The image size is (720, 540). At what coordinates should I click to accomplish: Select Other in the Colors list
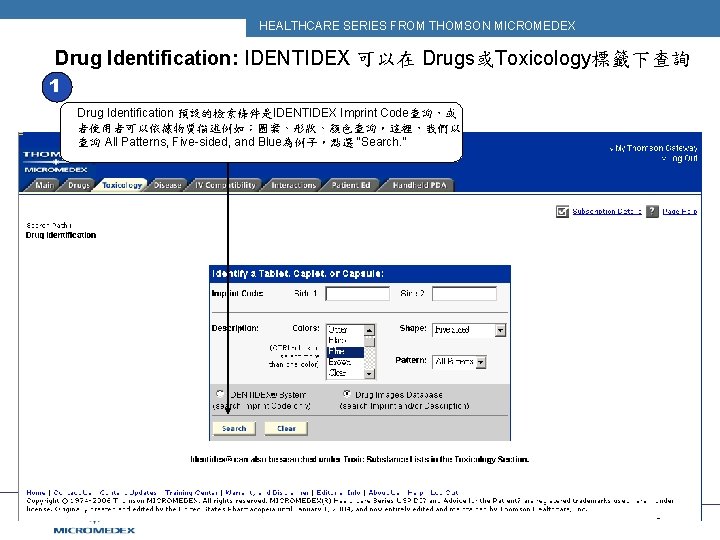click(345, 330)
